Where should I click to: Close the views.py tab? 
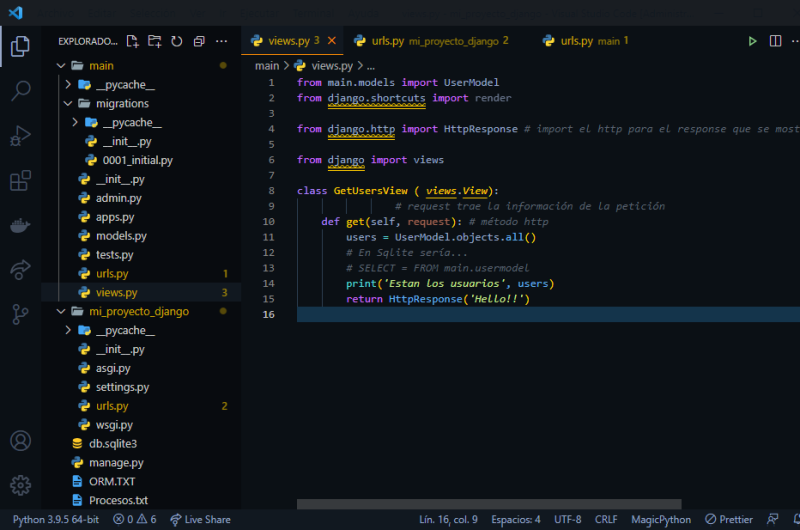(331, 41)
